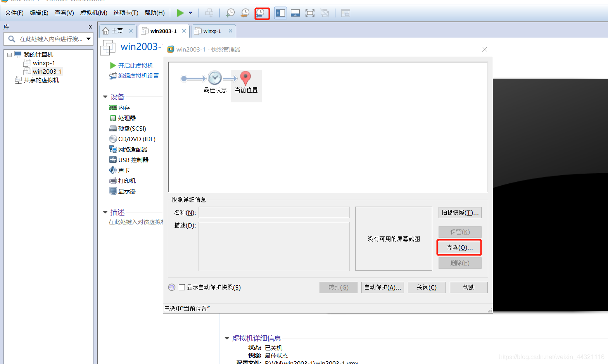Click 开启此虚拟机 link
Image resolution: width=608 pixels, height=364 pixels.
click(136, 66)
